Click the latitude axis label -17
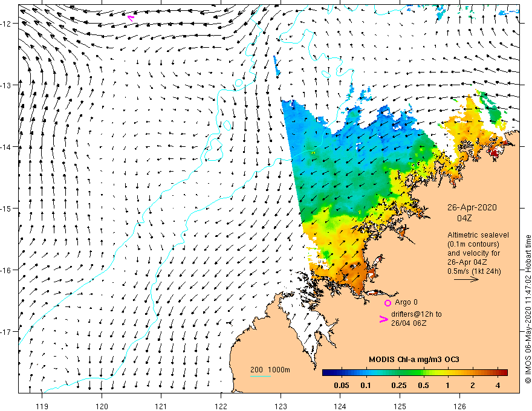This screenshot has height=411, width=532. pyautogui.click(x=5, y=332)
